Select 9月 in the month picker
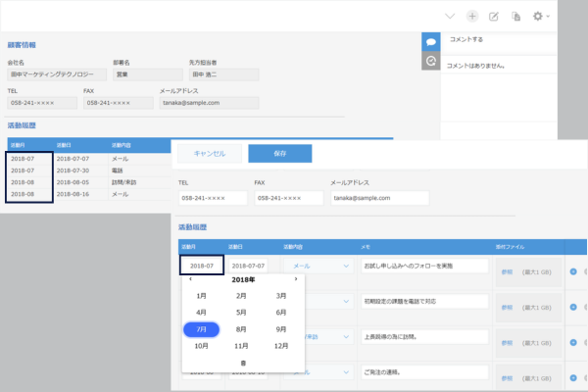Image resolution: width=588 pixels, height=392 pixels. (x=281, y=329)
